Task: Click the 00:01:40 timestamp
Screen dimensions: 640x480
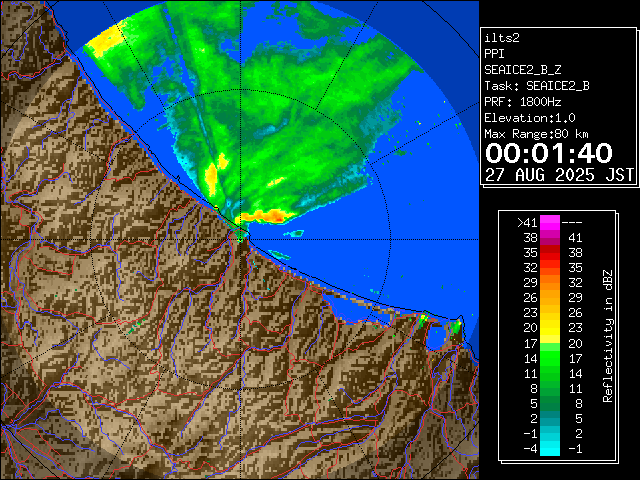Action: coord(549,153)
